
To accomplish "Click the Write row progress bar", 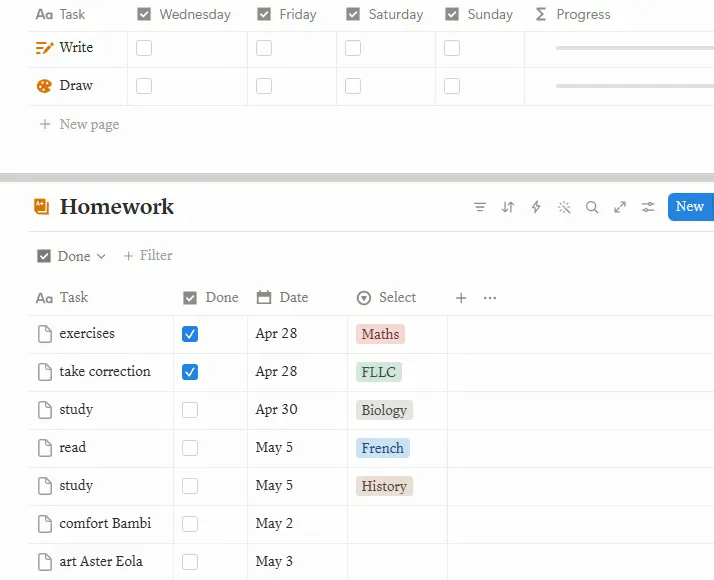I will click(634, 48).
